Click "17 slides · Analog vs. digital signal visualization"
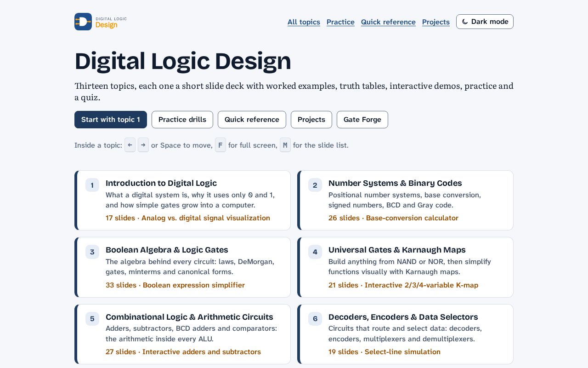Image resolution: width=588 pixels, height=368 pixels. click(x=188, y=218)
